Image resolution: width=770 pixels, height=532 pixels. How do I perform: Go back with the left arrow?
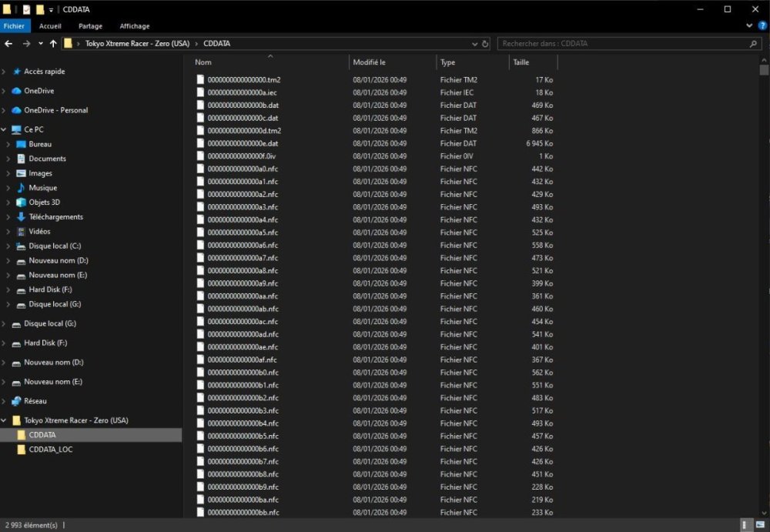(8, 44)
